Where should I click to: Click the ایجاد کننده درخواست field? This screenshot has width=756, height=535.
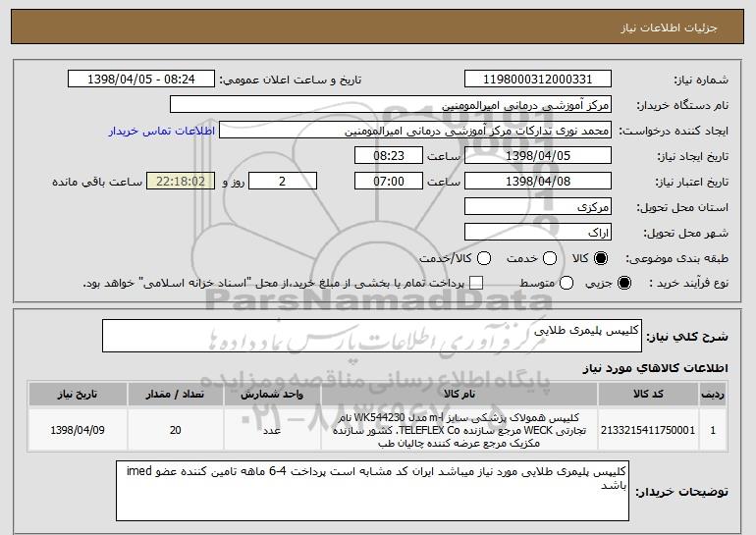[415, 131]
